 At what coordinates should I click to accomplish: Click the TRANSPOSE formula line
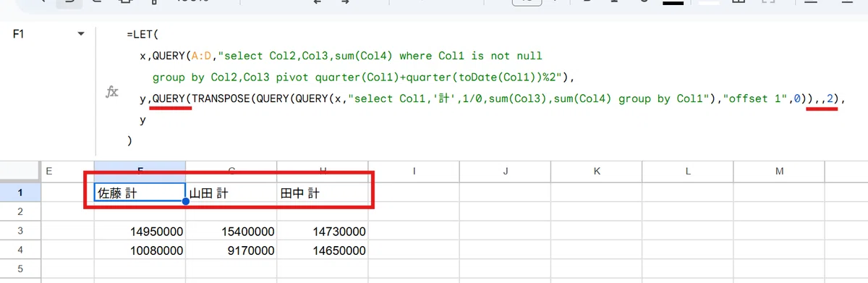pos(492,98)
